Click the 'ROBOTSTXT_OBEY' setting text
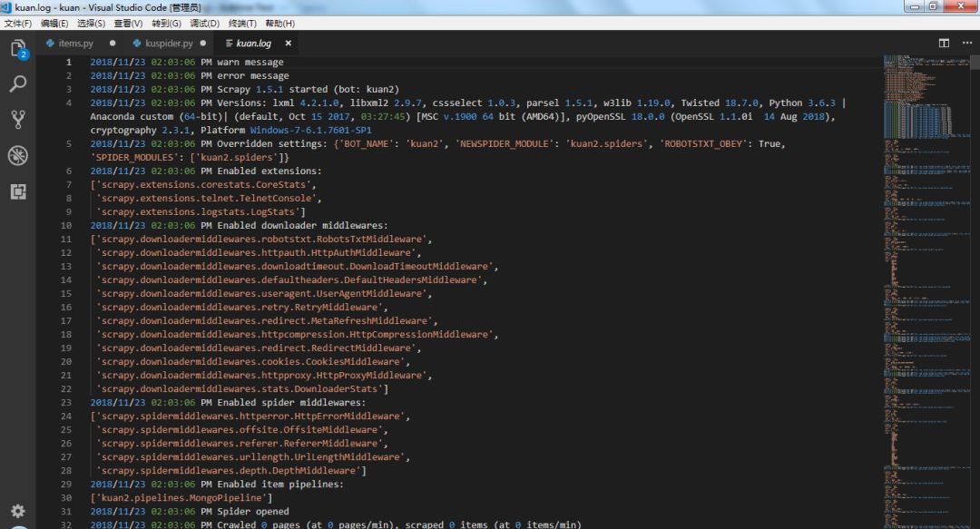Viewport: 980px width, 529px height. click(704, 143)
